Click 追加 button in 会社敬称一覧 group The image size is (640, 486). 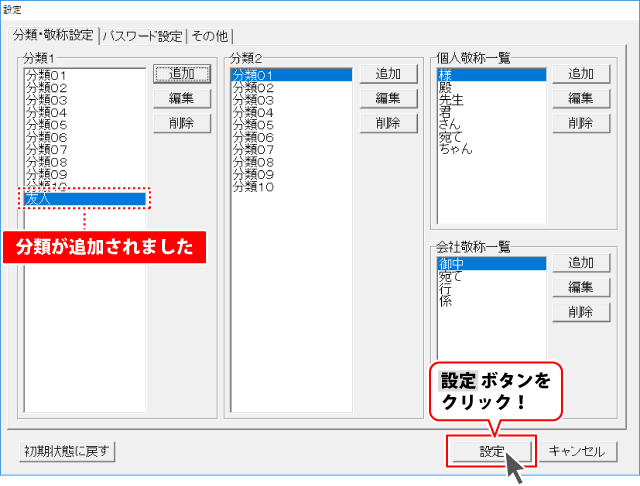tap(581, 263)
